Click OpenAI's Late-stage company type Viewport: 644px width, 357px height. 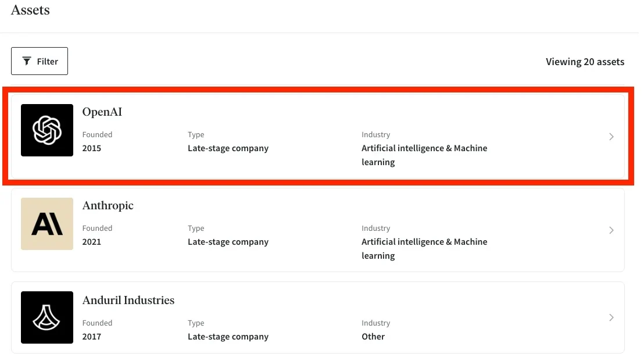point(228,148)
